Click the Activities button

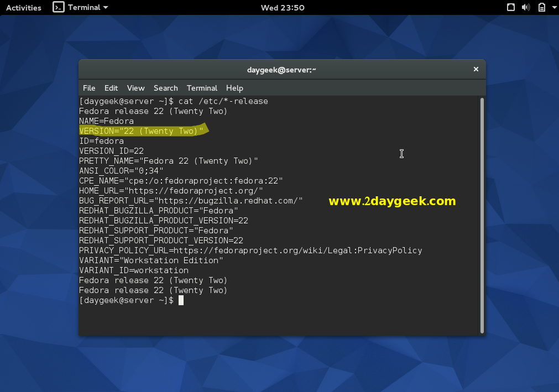click(24, 8)
